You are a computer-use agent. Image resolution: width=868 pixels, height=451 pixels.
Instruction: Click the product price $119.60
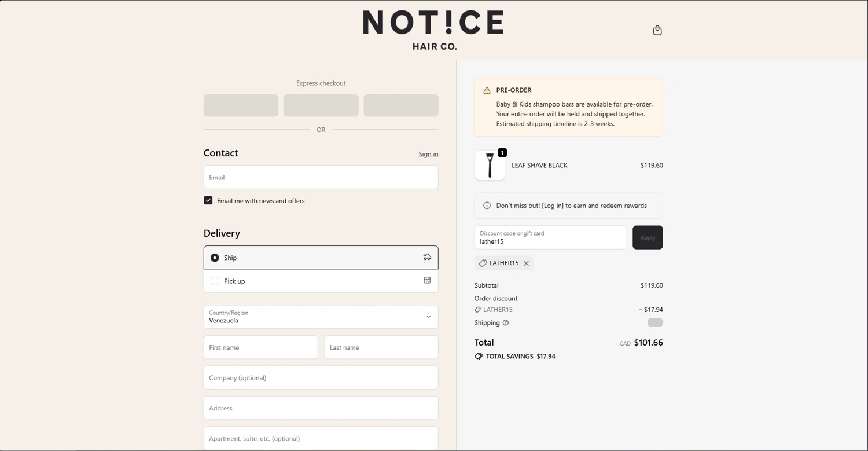point(652,166)
